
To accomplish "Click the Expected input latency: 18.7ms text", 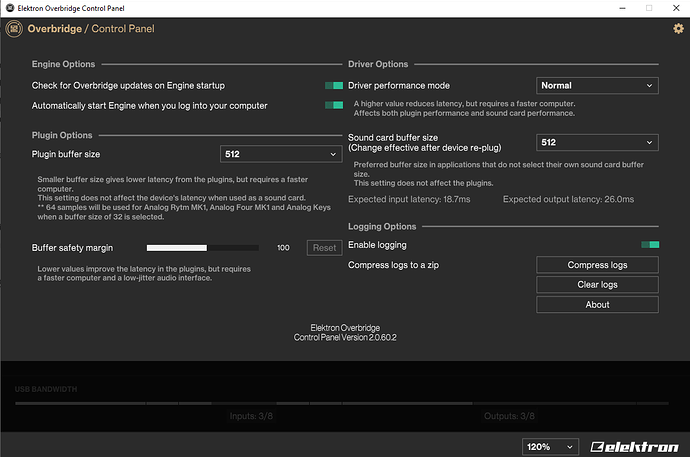I will 409,199.
